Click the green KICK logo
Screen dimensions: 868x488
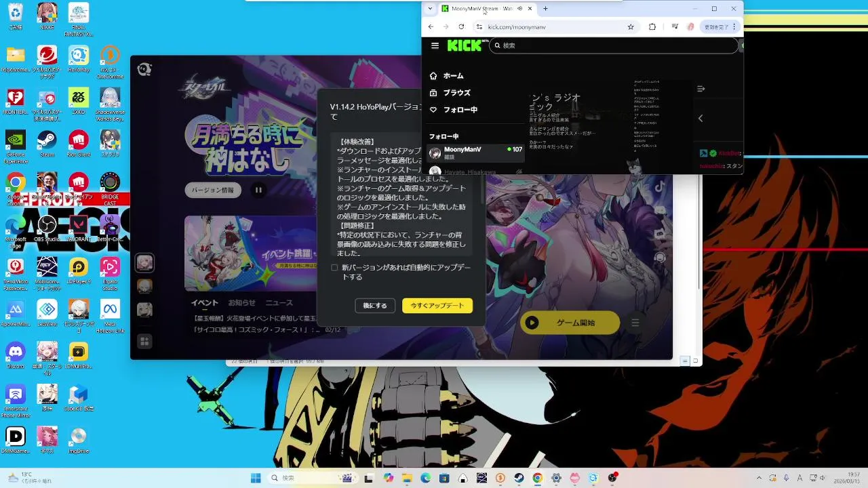[x=466, y=45]
